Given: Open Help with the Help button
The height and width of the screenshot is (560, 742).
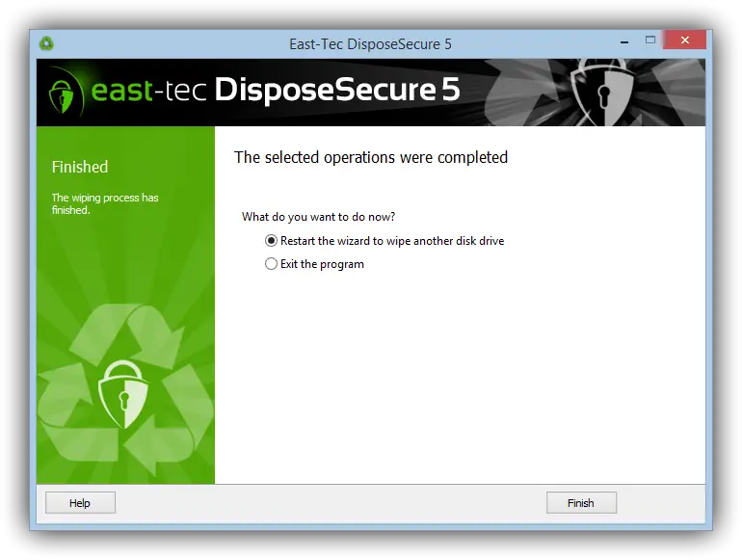Looking at the screenshot, I should (80, 503).
